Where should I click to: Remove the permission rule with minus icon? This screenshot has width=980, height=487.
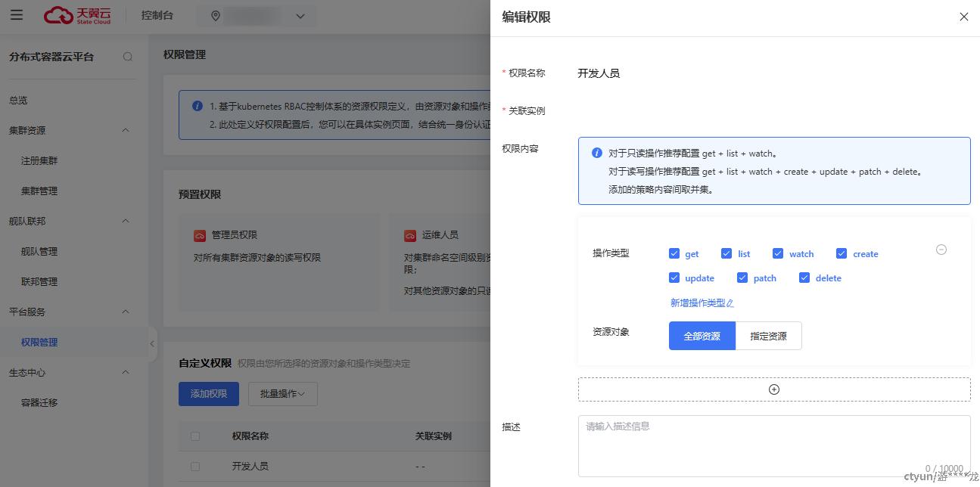point(941,250)
